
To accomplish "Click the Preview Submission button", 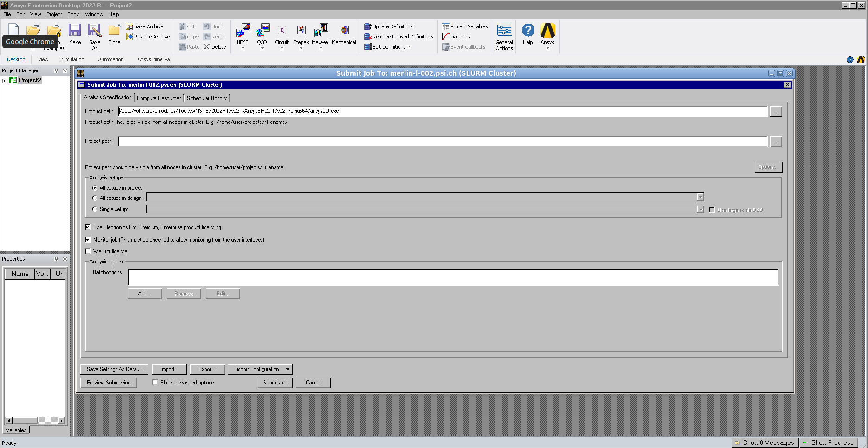I will [109, 383].
